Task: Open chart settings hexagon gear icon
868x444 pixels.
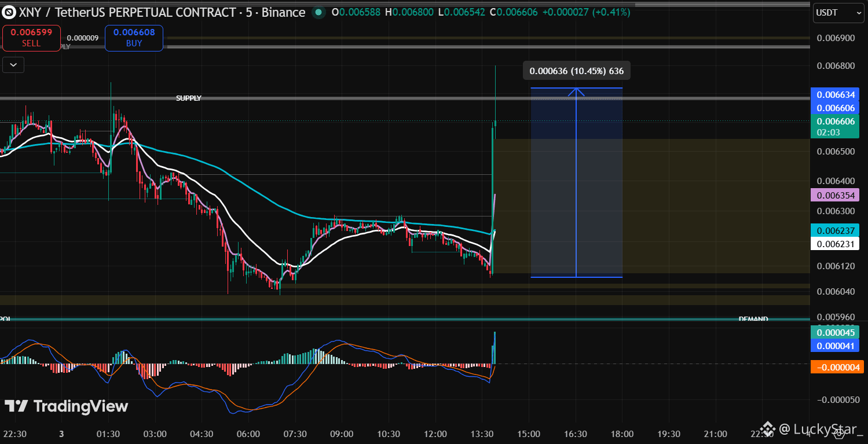Action: (x=838, y=434)
